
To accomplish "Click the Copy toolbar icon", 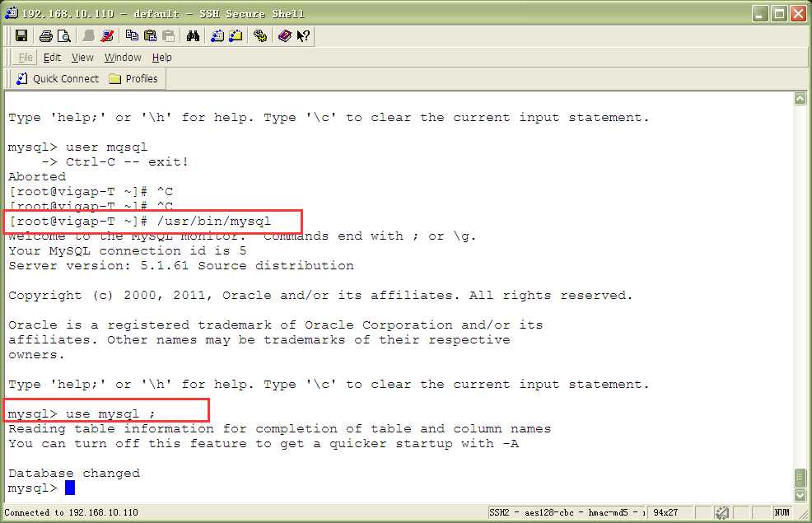I will pyautogui.click(x=132, y=35).
